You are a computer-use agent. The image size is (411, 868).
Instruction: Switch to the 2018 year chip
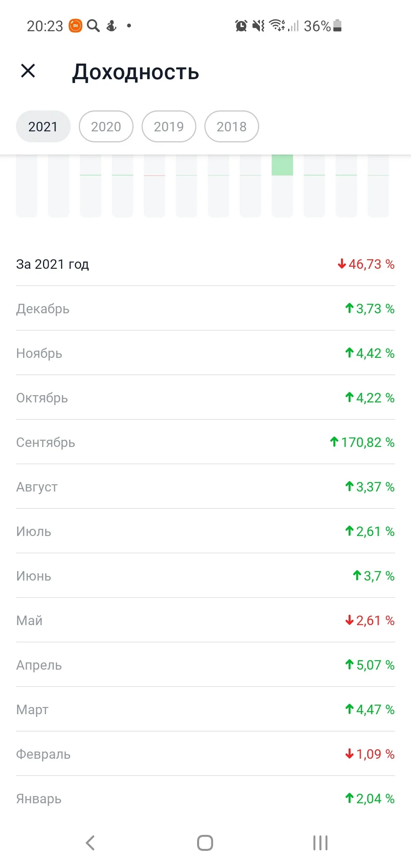tap(232, 126)
